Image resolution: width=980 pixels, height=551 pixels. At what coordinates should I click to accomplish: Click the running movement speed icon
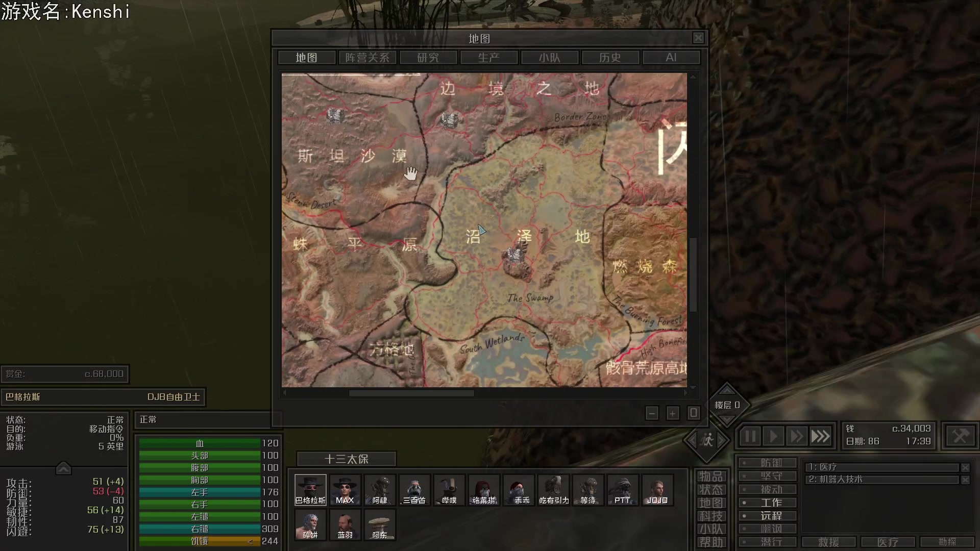707,440
